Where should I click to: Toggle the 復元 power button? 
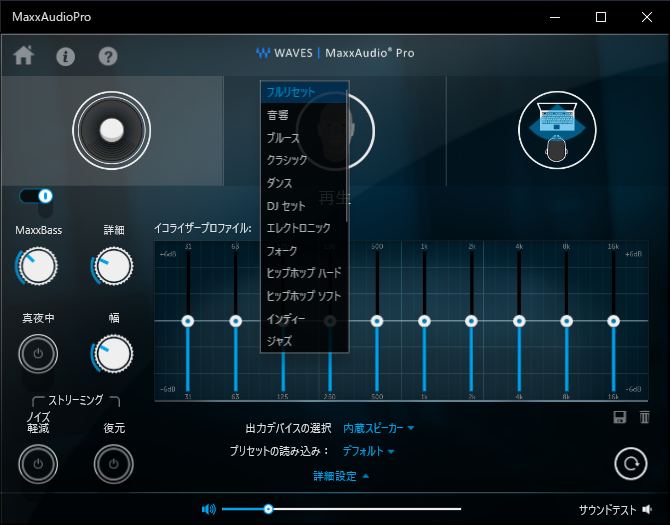(114, 464)
